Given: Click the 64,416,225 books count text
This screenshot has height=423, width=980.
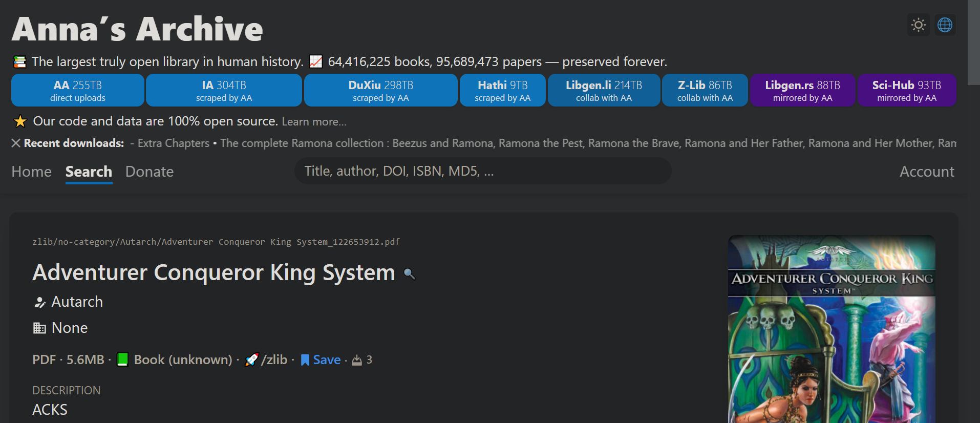Looking at the screenshot, I should (379, 62).
